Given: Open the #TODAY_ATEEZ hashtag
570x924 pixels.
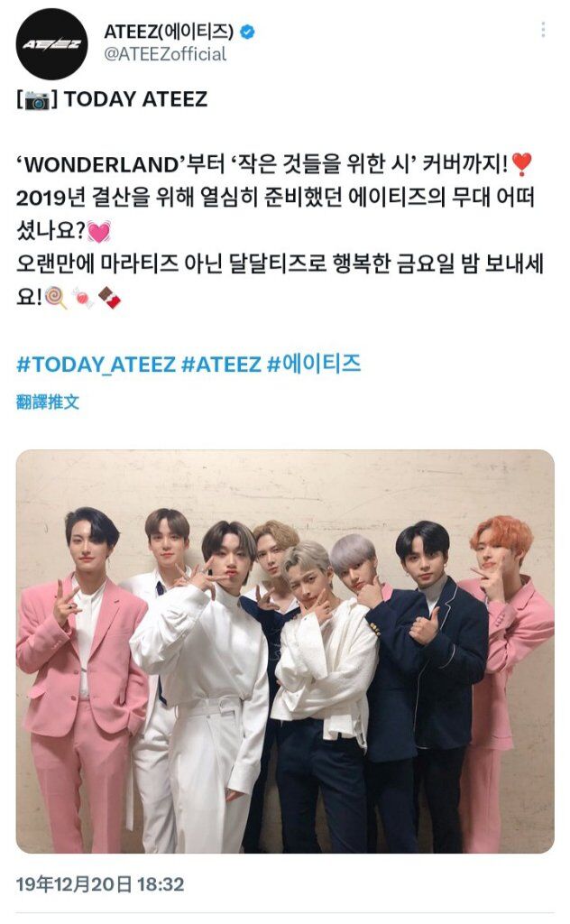Looking at the screenshot, I should pos(96,365).
